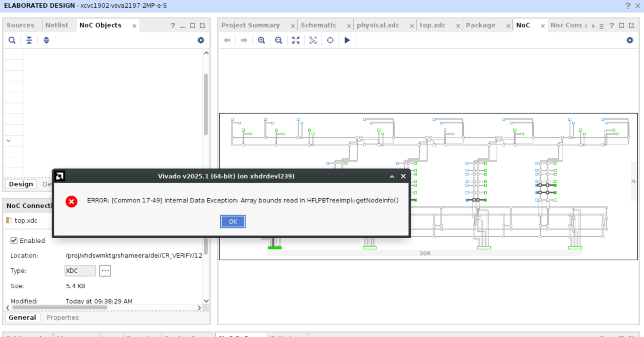
Task: Collapse all items in NoC Objects panel
Action: (x=29, y=40)
